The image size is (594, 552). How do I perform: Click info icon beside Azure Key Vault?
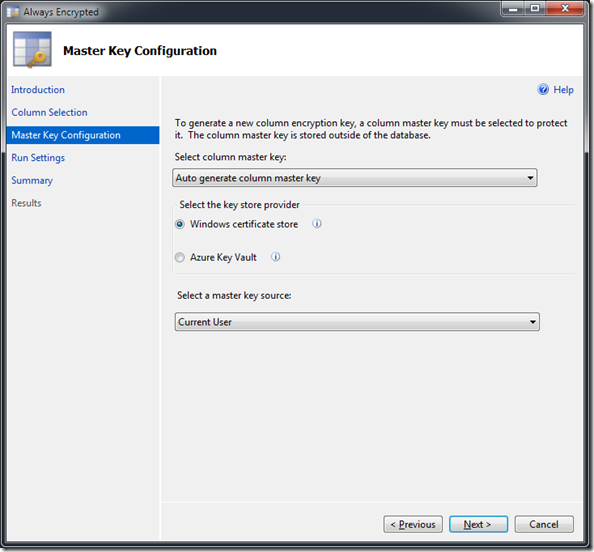click(275, 257)
